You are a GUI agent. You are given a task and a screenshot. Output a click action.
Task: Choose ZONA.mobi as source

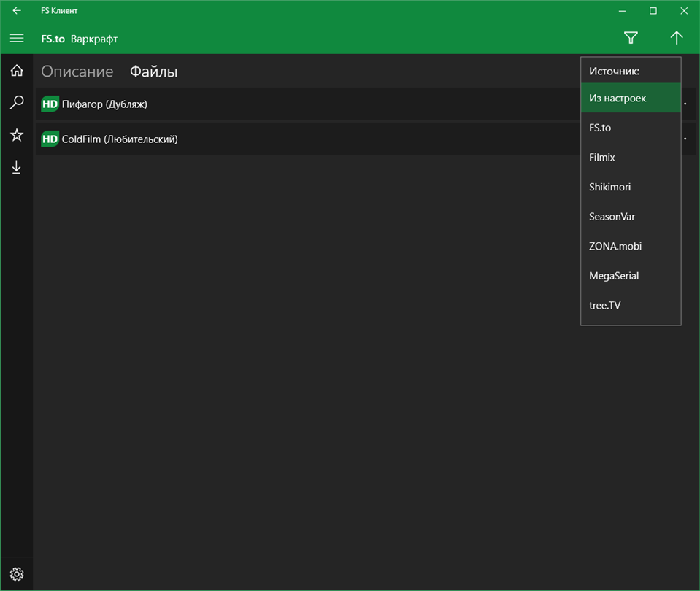(631, 246)
